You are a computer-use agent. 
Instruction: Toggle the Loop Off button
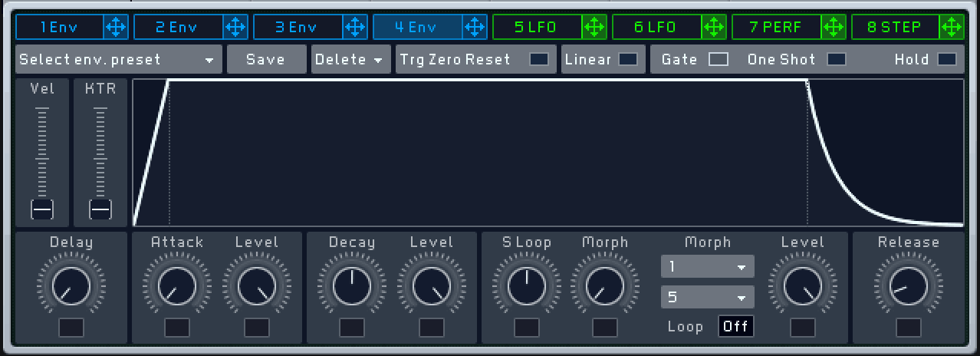click(735, 326)
